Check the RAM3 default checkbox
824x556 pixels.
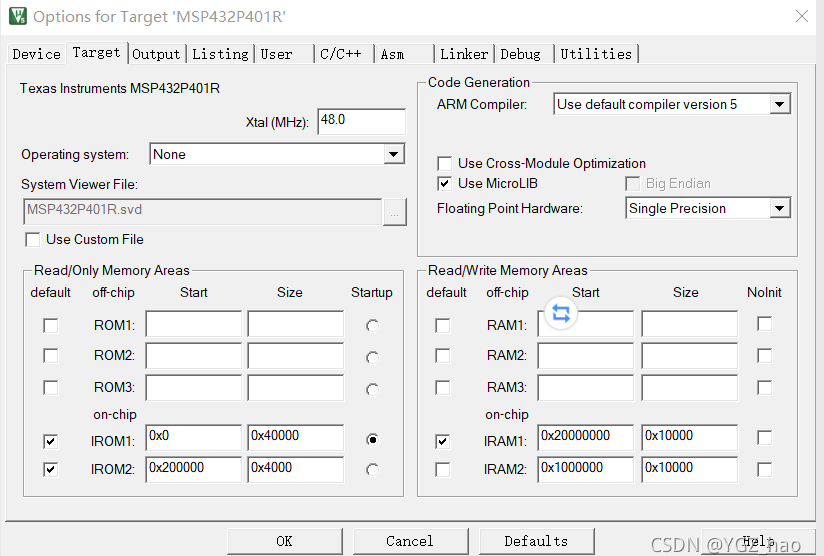click(x=443, y=388)
